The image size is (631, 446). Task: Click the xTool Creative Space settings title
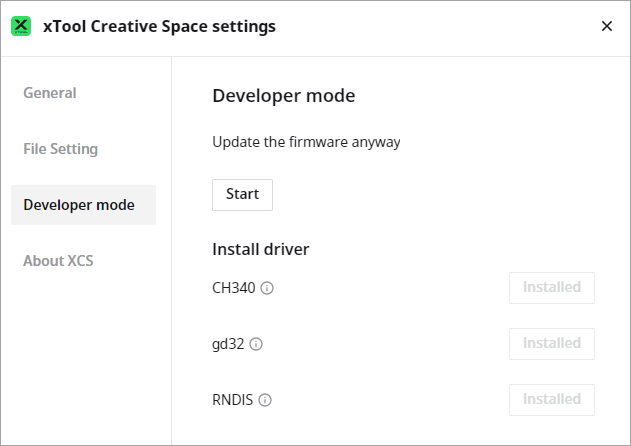[159, 27]
